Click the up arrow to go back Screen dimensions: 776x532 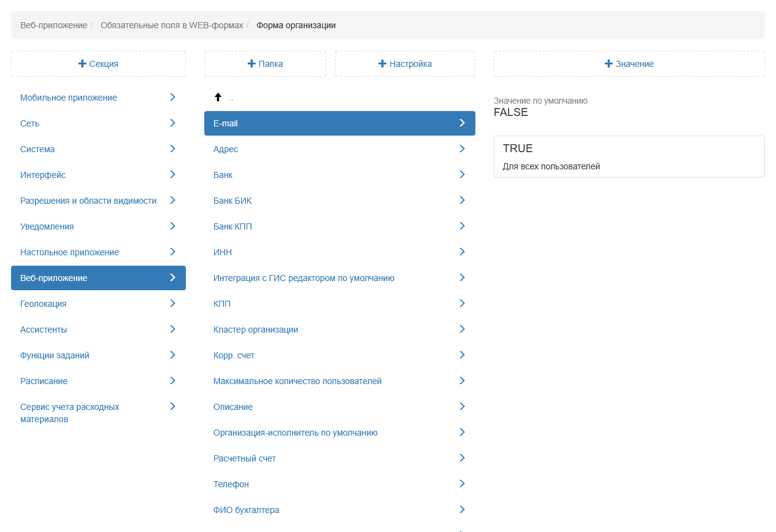218,97
